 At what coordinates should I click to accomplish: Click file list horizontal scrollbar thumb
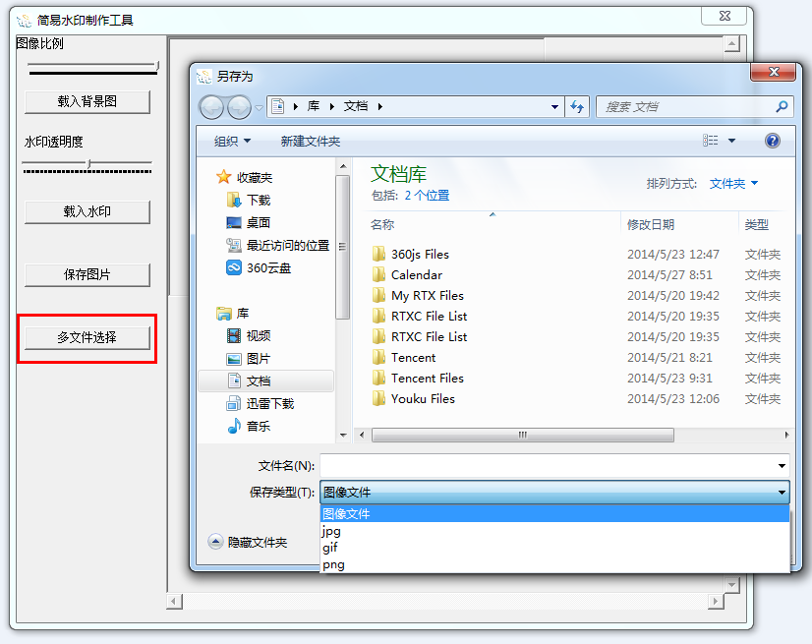point(523,435)
